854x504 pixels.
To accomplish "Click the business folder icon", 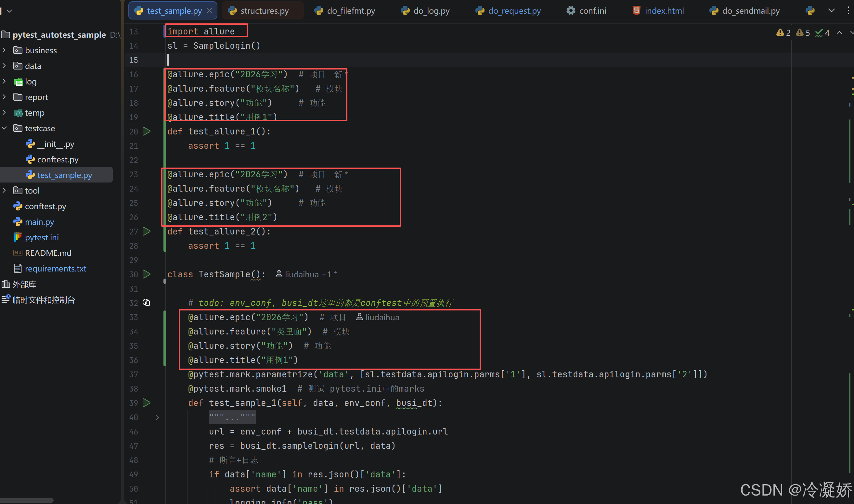I will [x=18, y=50].
